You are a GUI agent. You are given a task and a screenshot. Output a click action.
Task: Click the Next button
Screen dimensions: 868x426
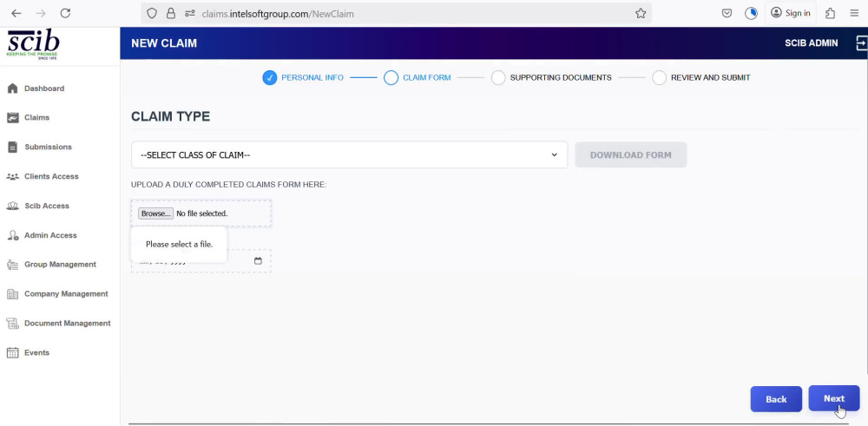tap(833, 398)
